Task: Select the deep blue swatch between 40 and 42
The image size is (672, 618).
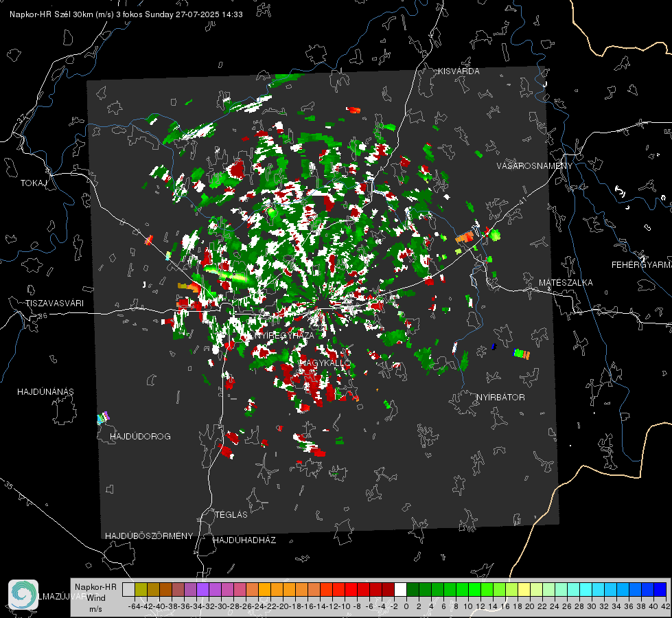Action: pos(660,589)
